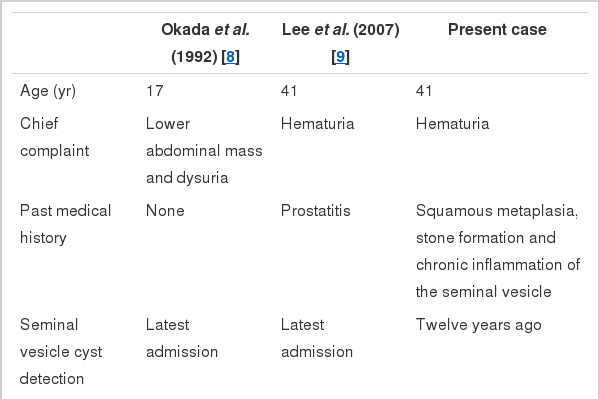Click the Lee et al. (2007) header
This screenshot has width=599, height=399.
point(340,43)
